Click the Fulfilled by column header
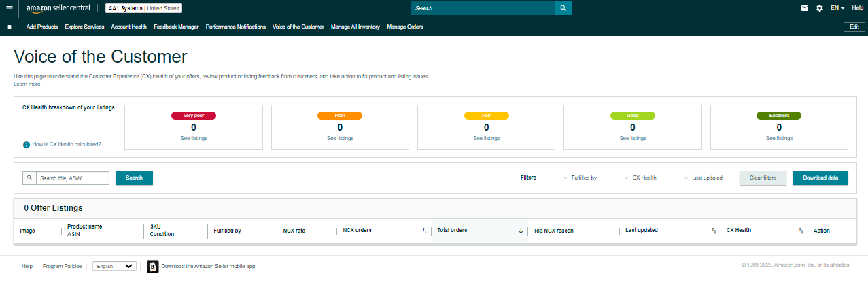This screenshot has height=304, width=868. pyautogui.click(x=227, y=231)
